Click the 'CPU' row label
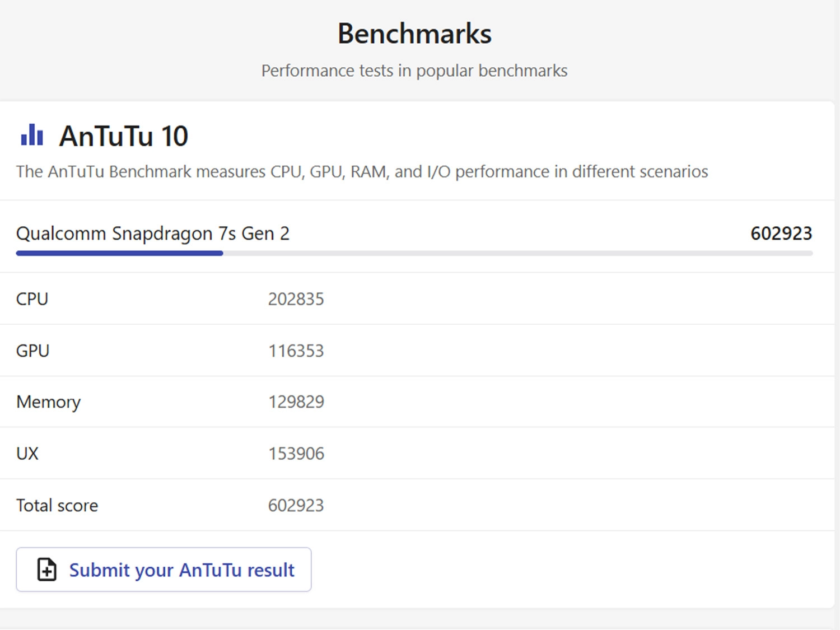The image size is (840, 630). pyautogui.click(x=32, y=299)
